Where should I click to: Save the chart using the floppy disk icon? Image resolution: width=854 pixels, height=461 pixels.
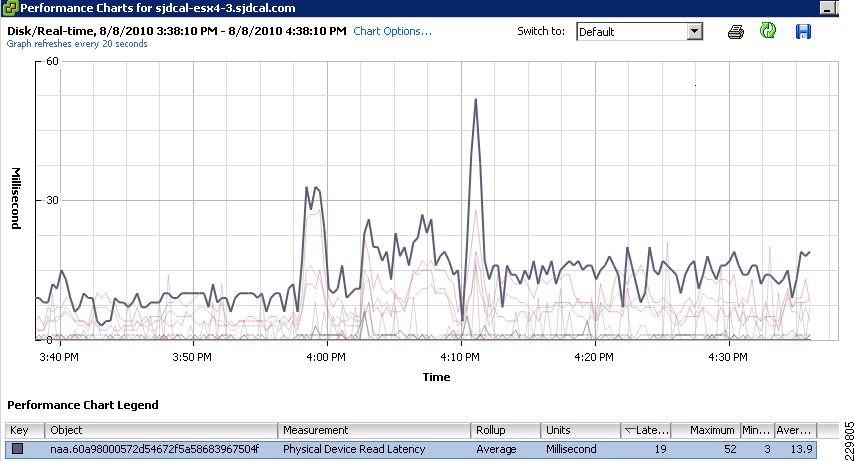(x=803, y=32)
